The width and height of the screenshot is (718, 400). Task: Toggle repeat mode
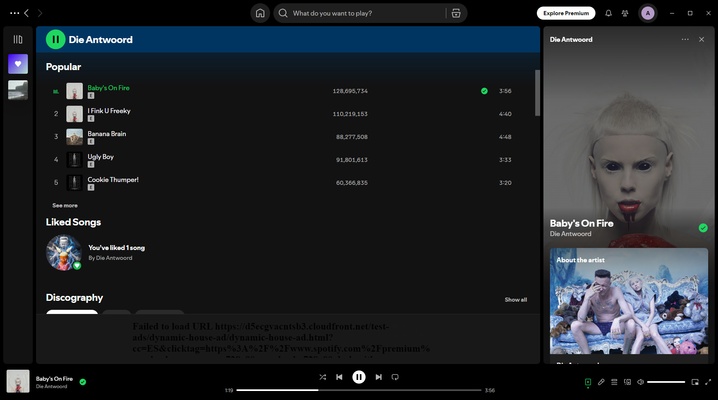pos(395,377)
